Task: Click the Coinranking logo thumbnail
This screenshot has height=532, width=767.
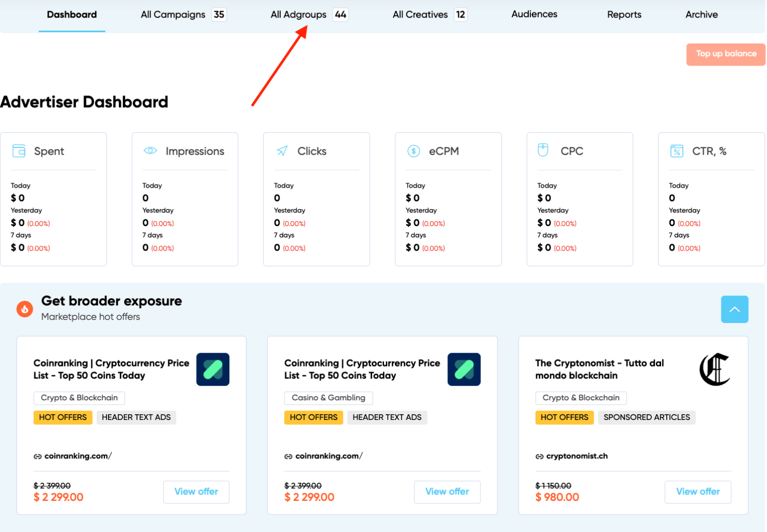Action: (212, 369)
